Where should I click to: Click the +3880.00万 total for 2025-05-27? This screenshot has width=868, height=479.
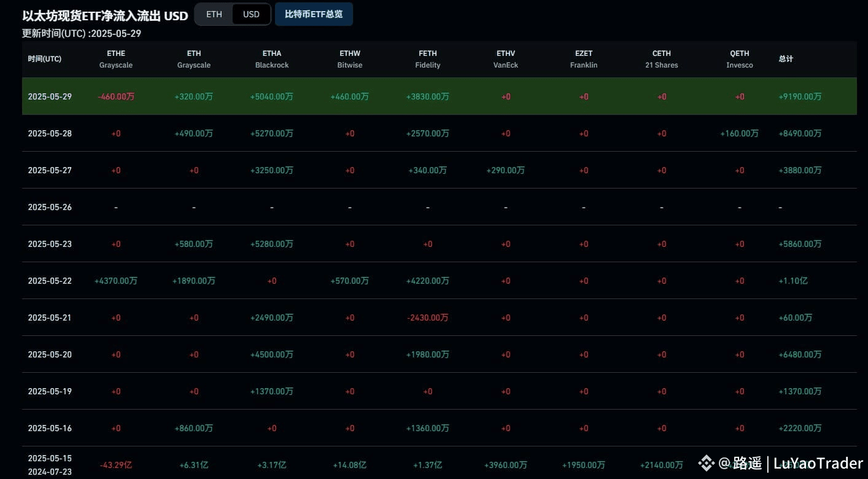point(800,170)
